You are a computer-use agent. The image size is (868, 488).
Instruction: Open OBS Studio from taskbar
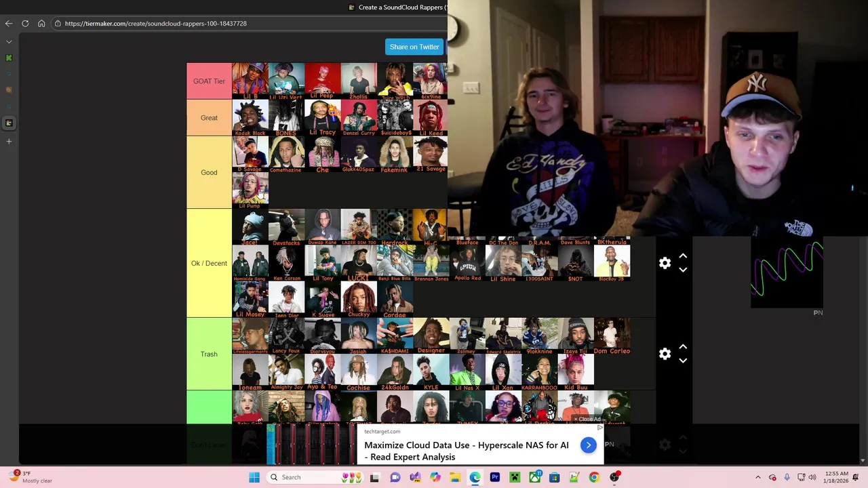point(614,477)
